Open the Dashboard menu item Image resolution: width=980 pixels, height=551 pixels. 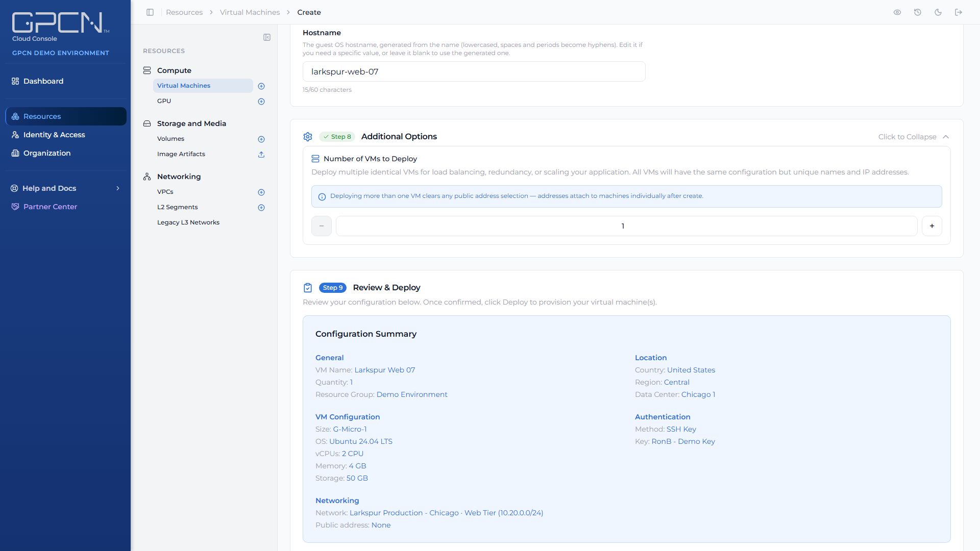coord(65,81)
